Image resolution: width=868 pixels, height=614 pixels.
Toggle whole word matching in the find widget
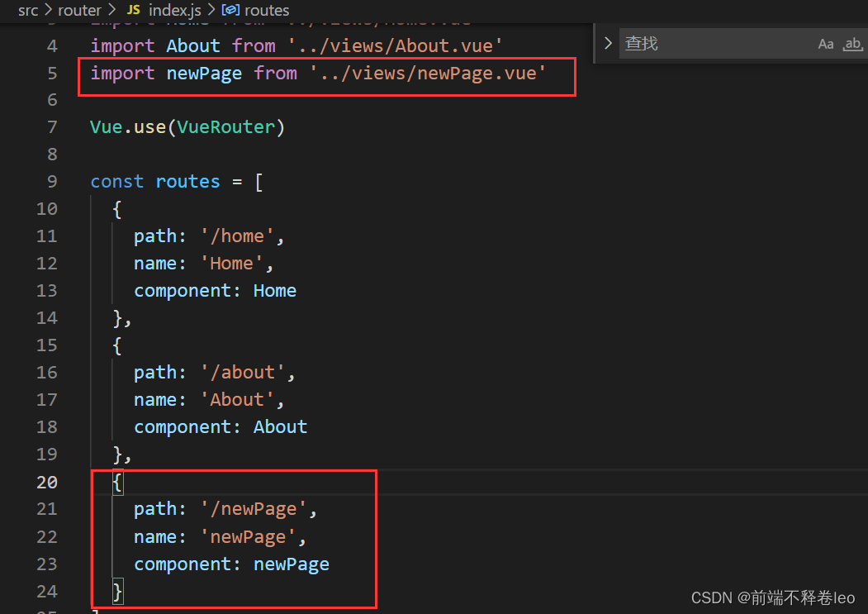coord(851,44)
